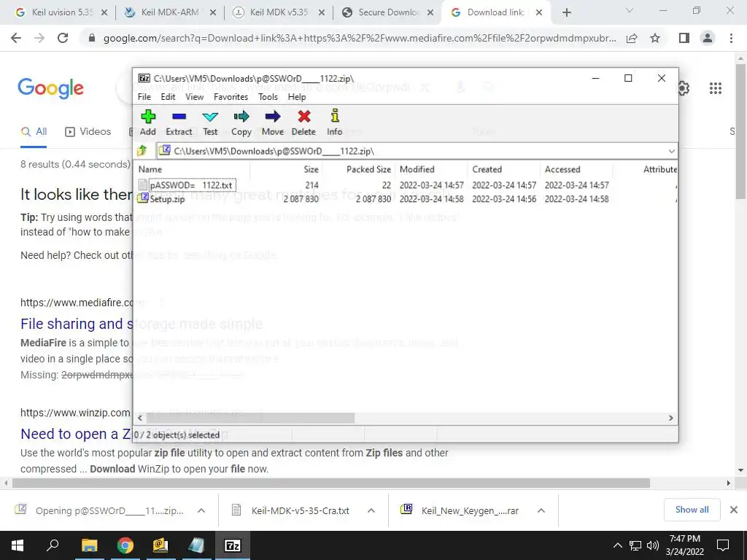Viewport: 747px width, 560px height.
Task: Open the volume control in system tray
Action: pyautogui.click(x=653, y=545)
